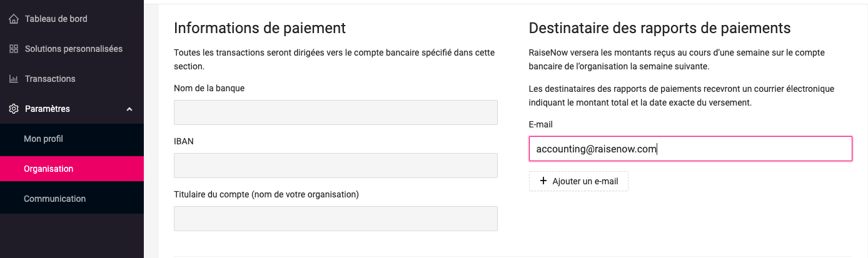Click the E-mail label above the address field

tap(541, 124)
